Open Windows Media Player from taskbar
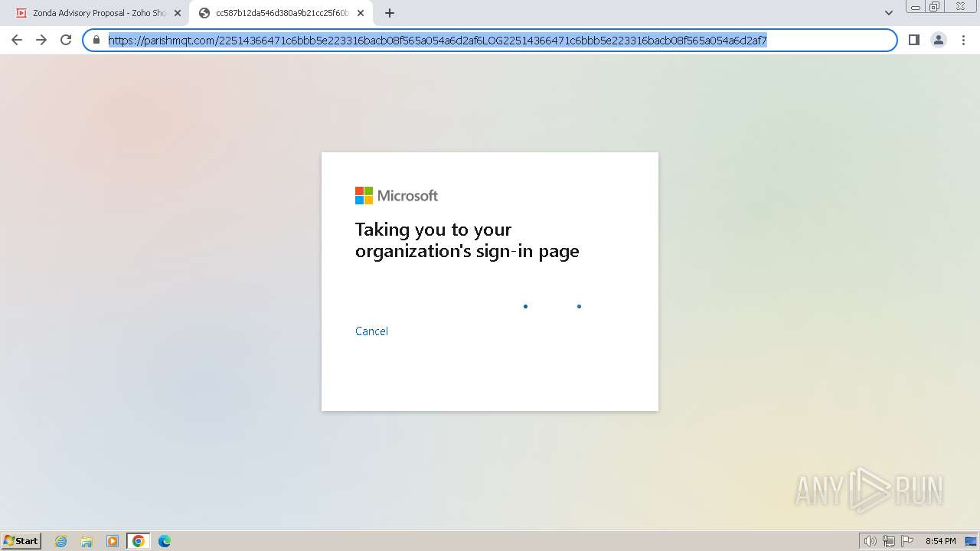 [x=113, y=541]
